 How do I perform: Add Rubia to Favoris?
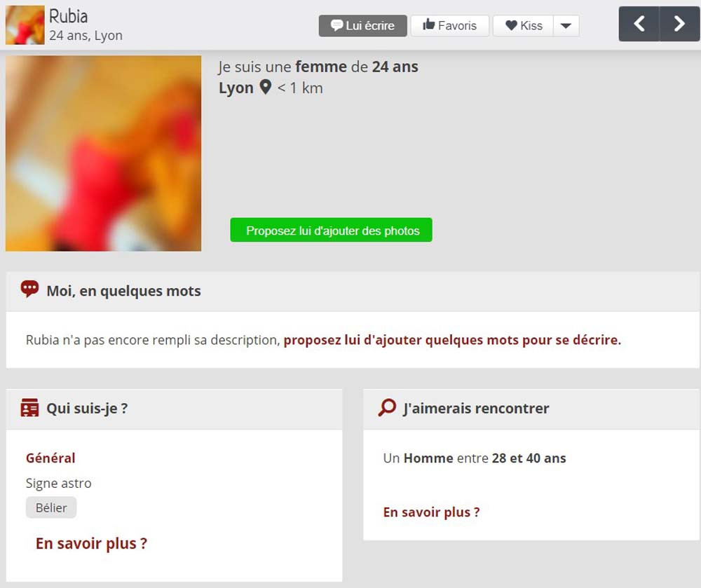point(450,26)
